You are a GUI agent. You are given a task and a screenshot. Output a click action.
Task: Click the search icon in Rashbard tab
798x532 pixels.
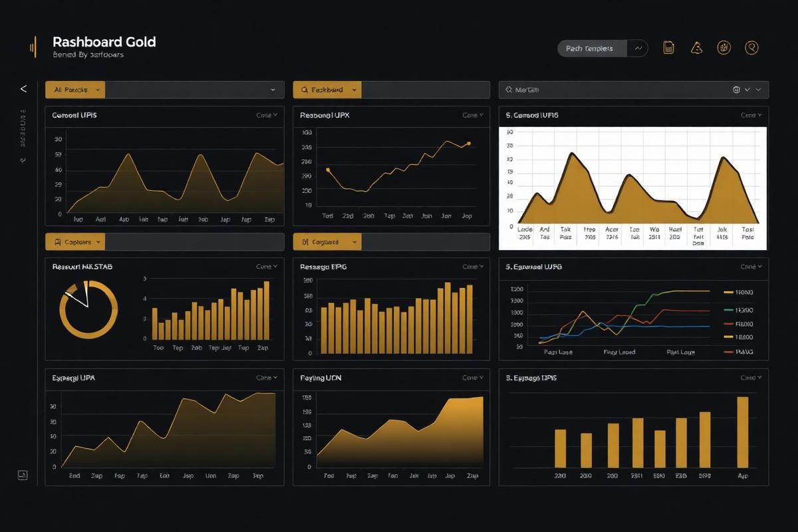click(x=305, y=89)
